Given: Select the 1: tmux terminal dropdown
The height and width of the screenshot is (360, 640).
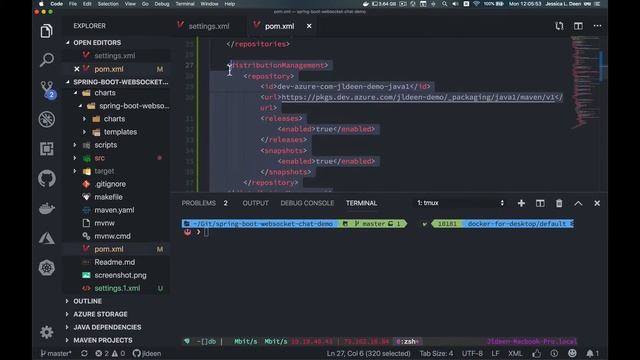Looking at the screenshot, I should [460, 203].
